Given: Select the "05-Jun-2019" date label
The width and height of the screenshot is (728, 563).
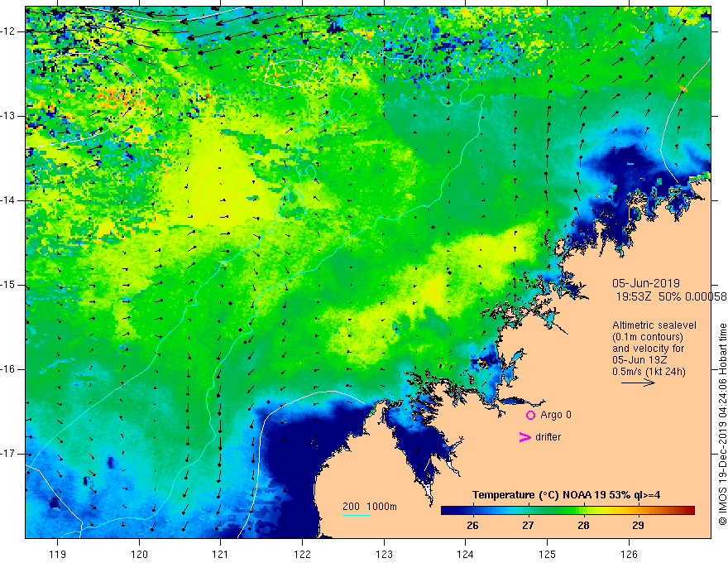Looking at the screenshot, I should pos(646,283).
